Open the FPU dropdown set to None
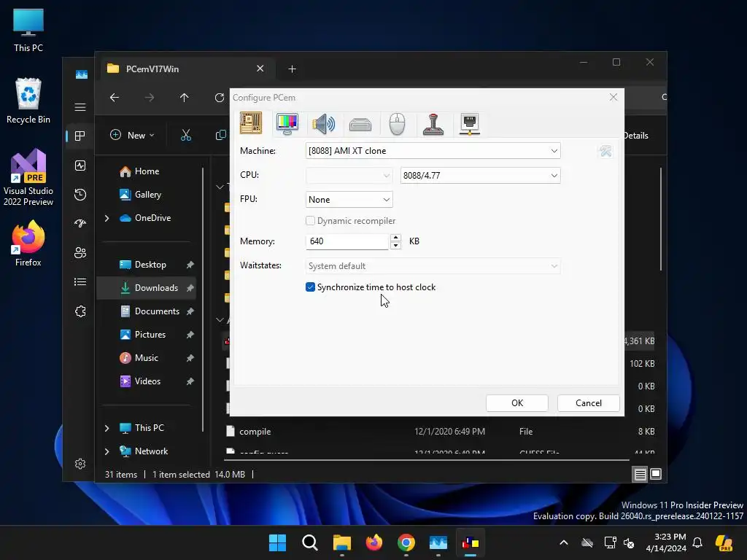This screenshot has width=747, height=560. (x=349, y=200)
